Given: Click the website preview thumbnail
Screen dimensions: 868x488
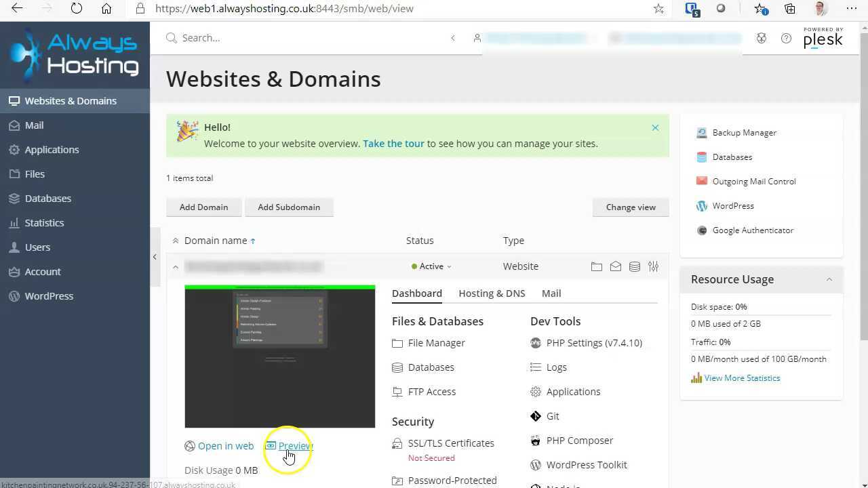Looking at the screenshot, I should click(280, 357).
